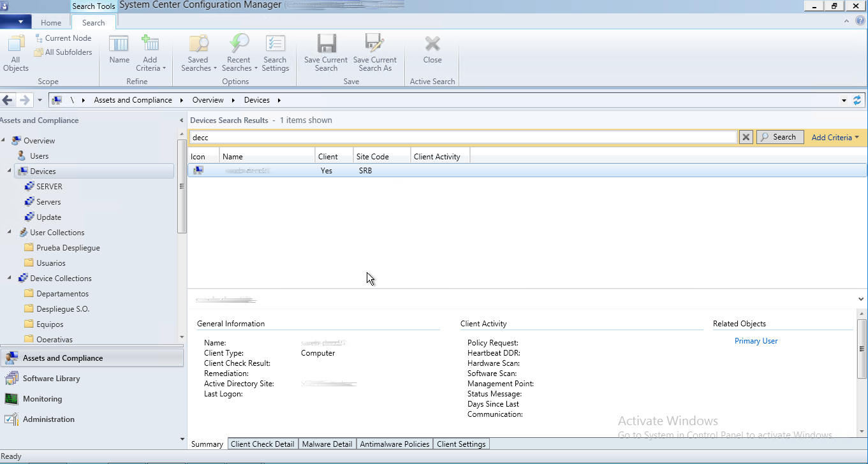Collapse the Device Collections tree node

tap(10, 279)
